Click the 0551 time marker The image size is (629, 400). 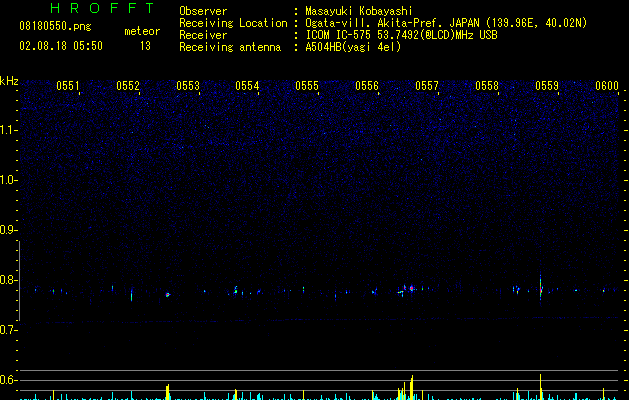(x=67, y=86)
